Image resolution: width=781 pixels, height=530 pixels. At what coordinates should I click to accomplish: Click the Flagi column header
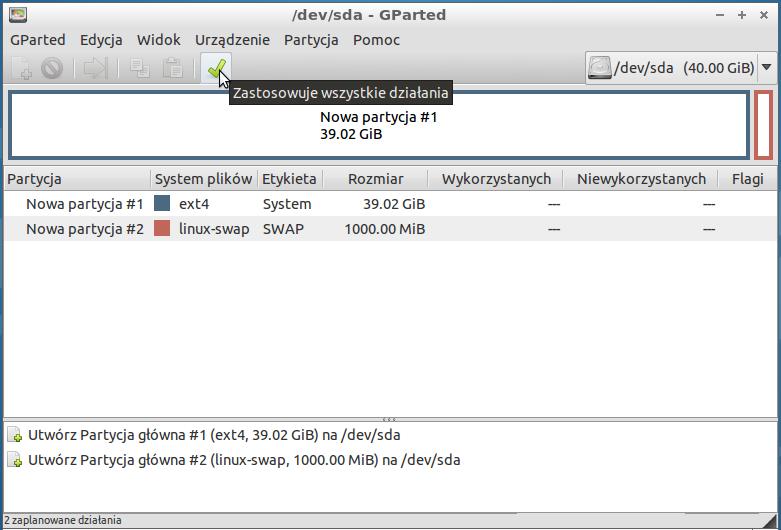pos(747,179)
